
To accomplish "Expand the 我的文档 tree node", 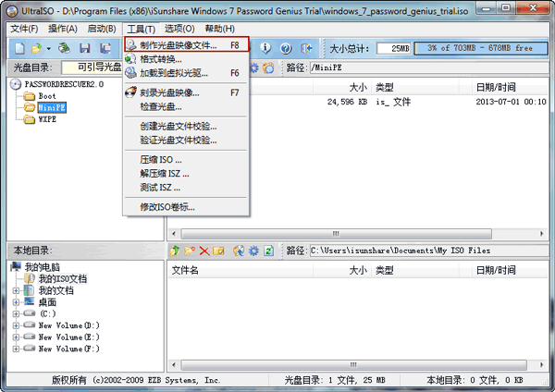I will 16,291.
